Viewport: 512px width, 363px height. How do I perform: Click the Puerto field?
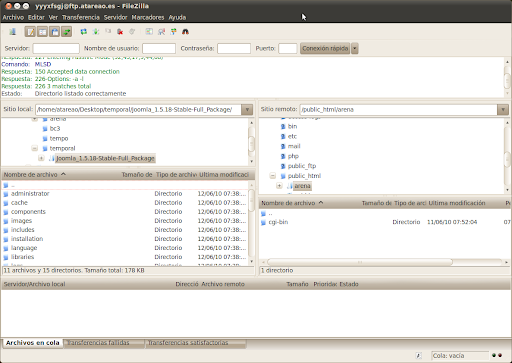287,48
